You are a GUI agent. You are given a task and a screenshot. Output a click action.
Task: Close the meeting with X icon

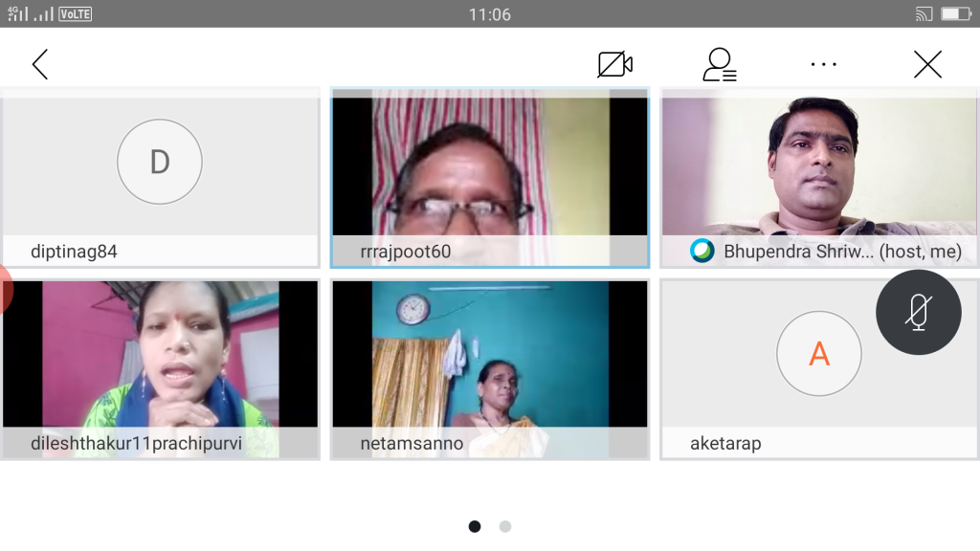[927, 64]
